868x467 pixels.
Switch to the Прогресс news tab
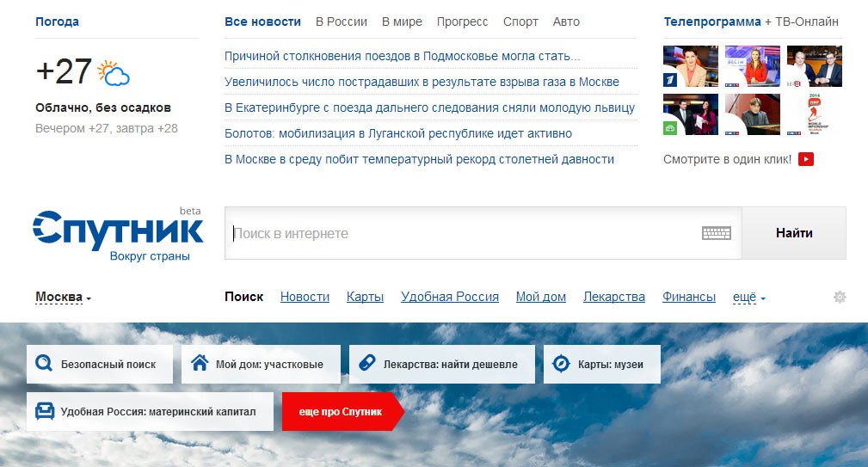point(462,22)
